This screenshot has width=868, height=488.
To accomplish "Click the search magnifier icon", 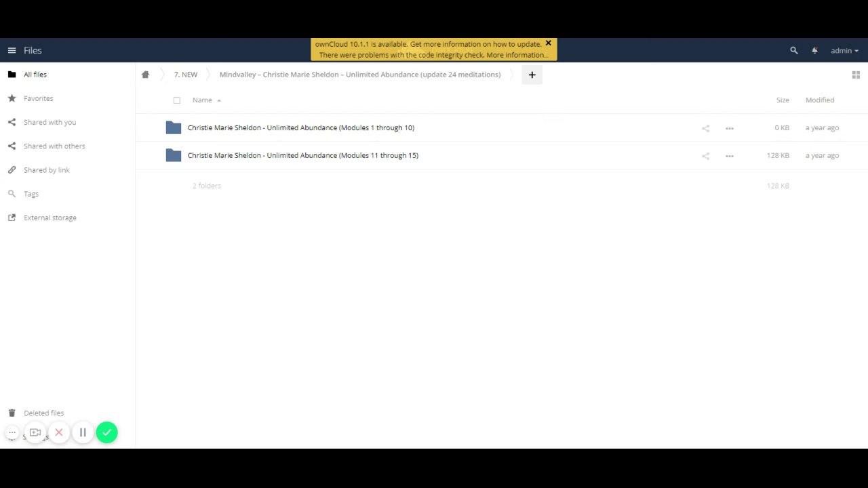I will [x=794, y=50].
